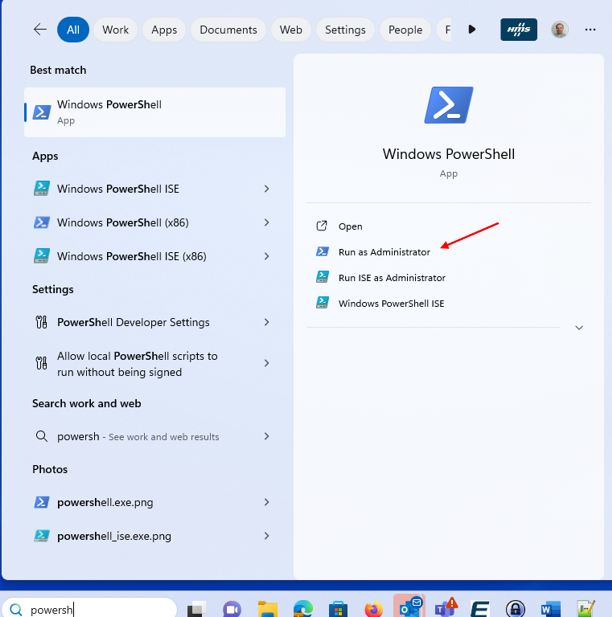Go back with the left arrow icon
The height and width of the screenshot is (617, 612).
(40, 30)
